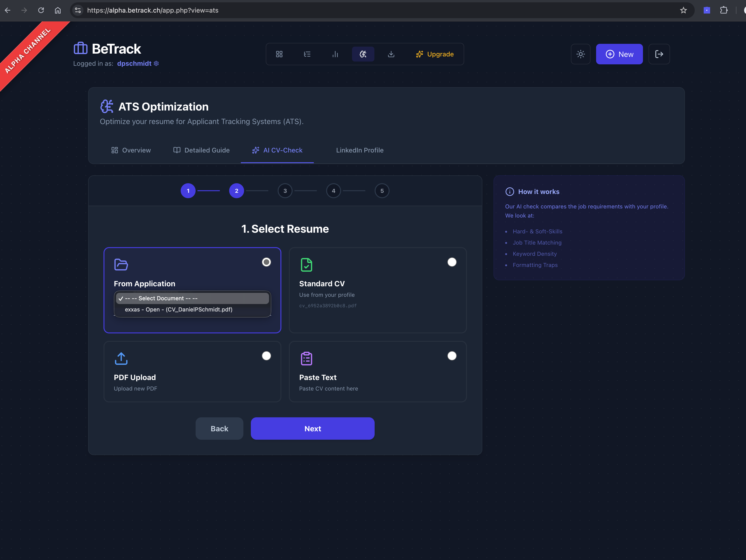This screenshot has height=560, width=746.
Task: Open the download icon in the toolbar
Action: pos(391,54)
